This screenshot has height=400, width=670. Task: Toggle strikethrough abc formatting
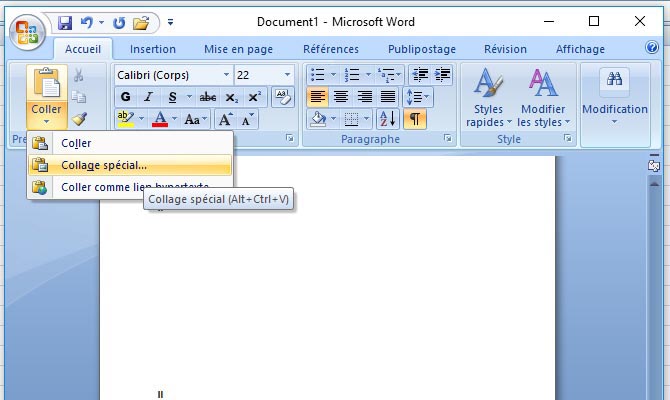(208, 97)
